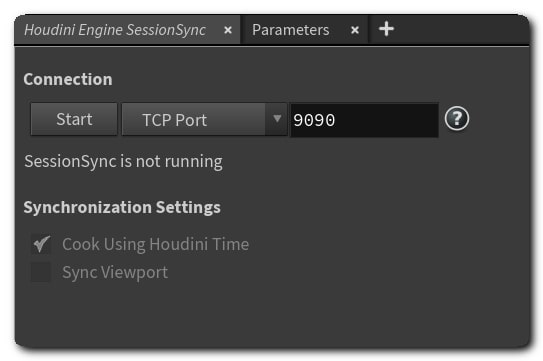This screenshot has width=543, height=361.
Task: Expand the arrow beside TCP Port
Action: pyautogui.click(x=277, y=119)
